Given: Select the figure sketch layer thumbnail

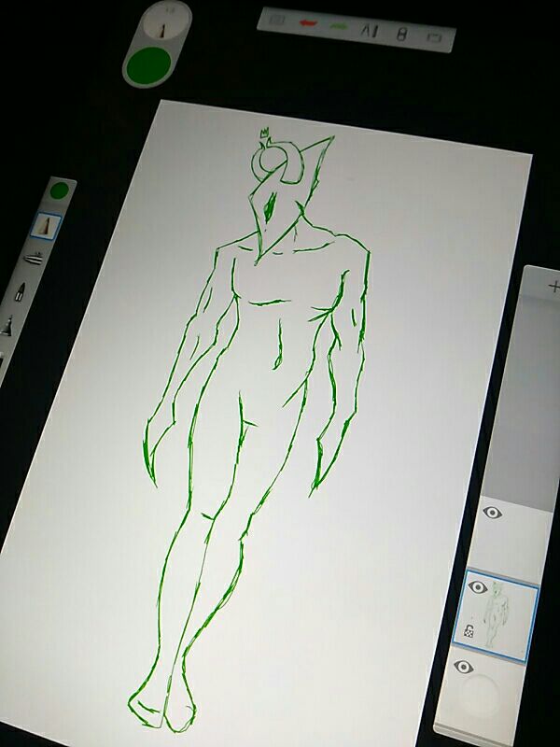Looking at the screenshot, I should coord(497,615).
